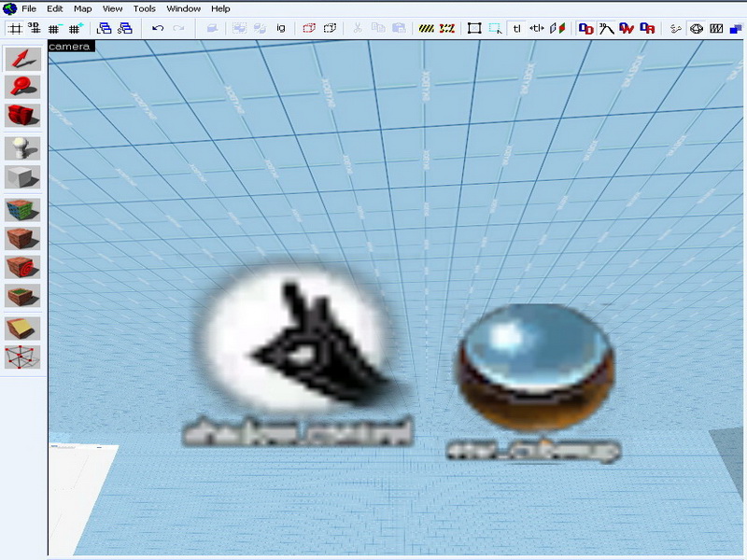Image resolution: width=747 pixels, height=560 pixels.
Task: Open the Tools menu
Action: click(x=144, y=8)
